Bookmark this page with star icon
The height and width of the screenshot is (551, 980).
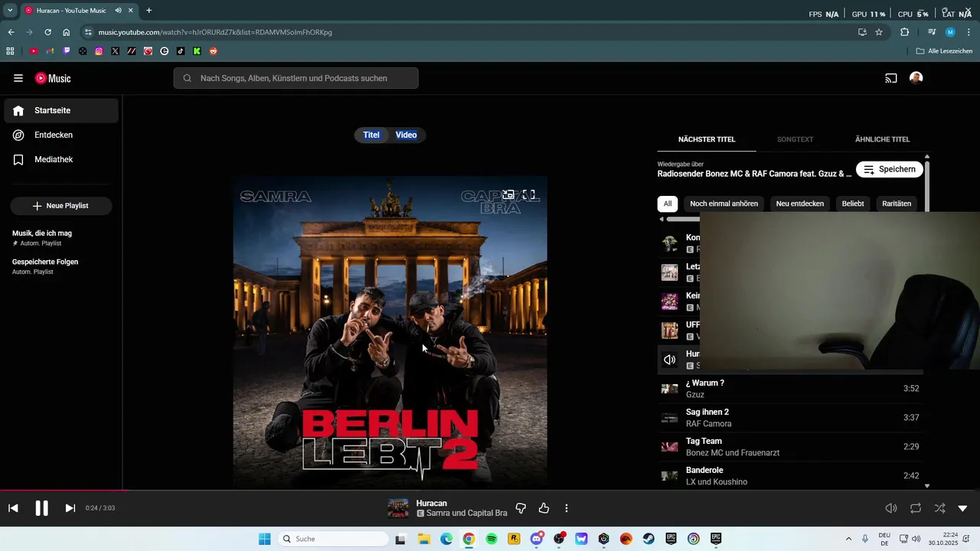[879, 32]
